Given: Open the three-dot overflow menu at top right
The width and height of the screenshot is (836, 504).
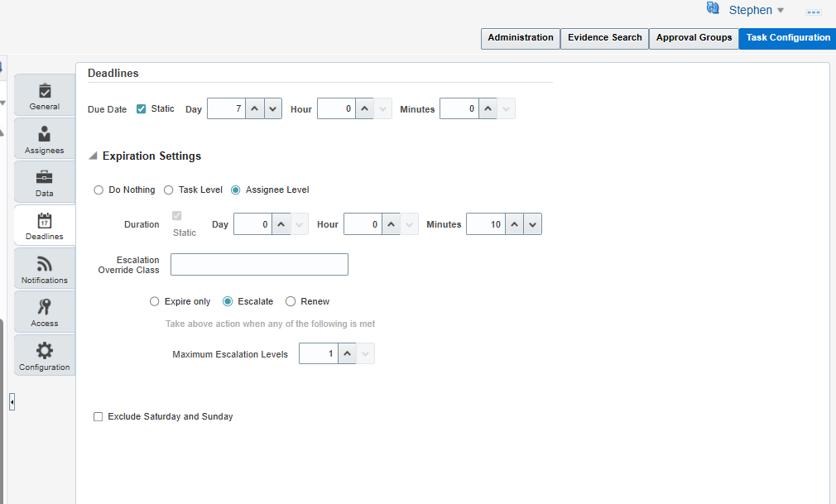Looking at the screenshot, I should pyautogui.click(x=813, y=12).
